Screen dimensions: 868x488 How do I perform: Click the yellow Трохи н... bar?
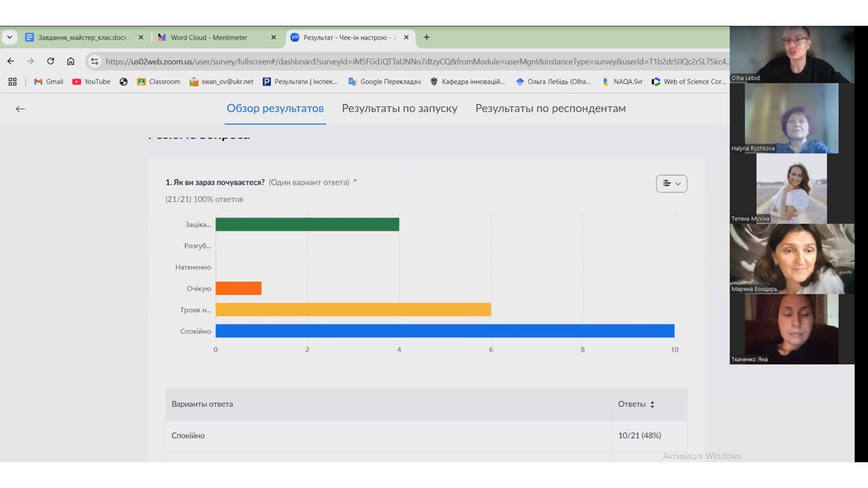click(x=353, y=310)
